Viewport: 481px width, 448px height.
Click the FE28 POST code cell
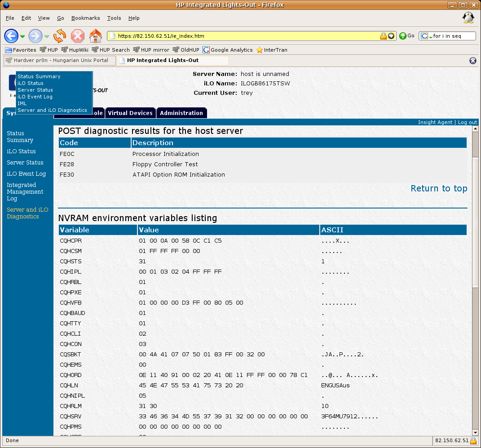click(x=67, y=164)
